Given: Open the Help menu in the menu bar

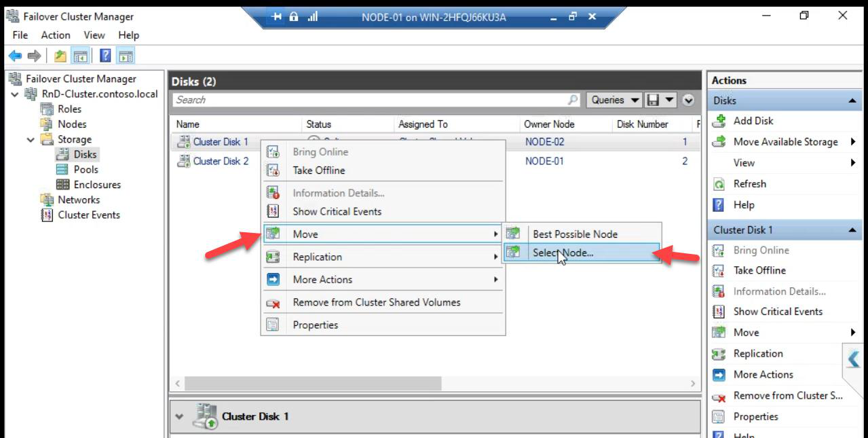Looking at the screenshot, I should point(128,35).
